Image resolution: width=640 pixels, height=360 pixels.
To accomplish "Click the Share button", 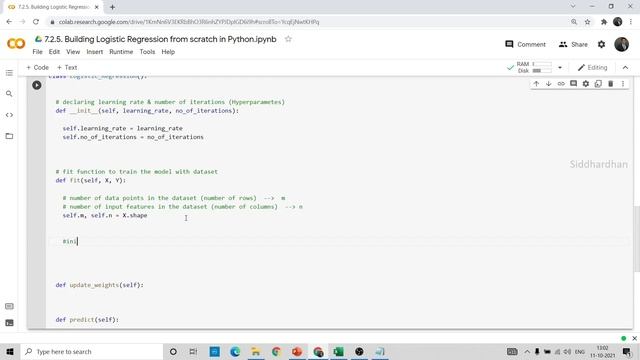I will tap(573, 44).
